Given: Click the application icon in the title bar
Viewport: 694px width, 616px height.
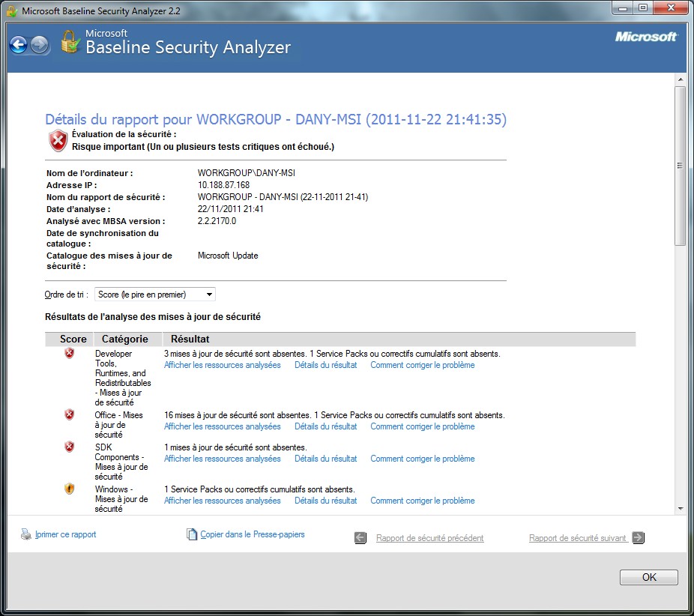Looking at the screenshot, I should pos(12,10).
